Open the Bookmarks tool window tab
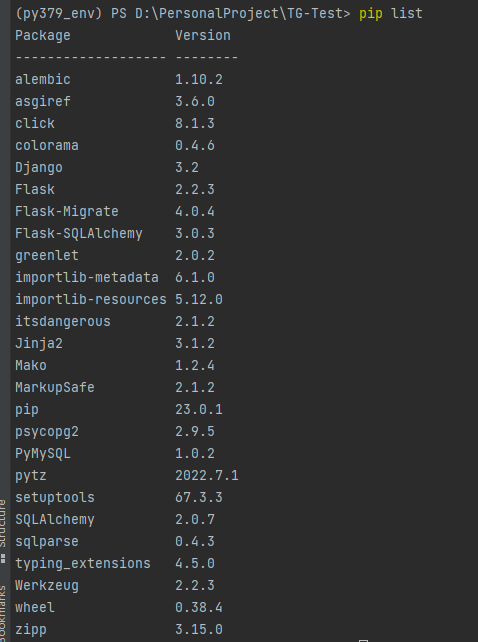Viewport: 478px width, 642px height. click(x=3, y=614)
